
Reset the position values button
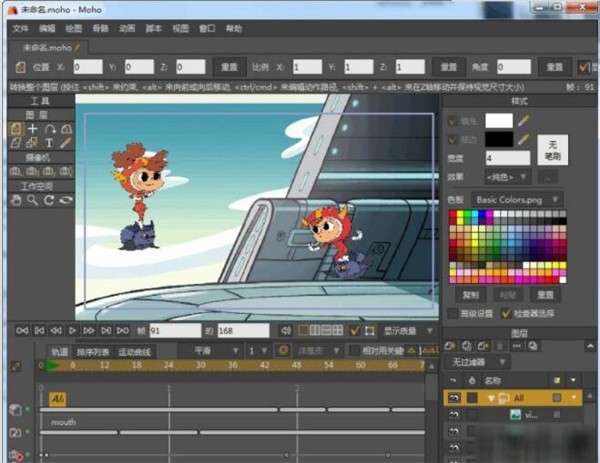[229, 67]
